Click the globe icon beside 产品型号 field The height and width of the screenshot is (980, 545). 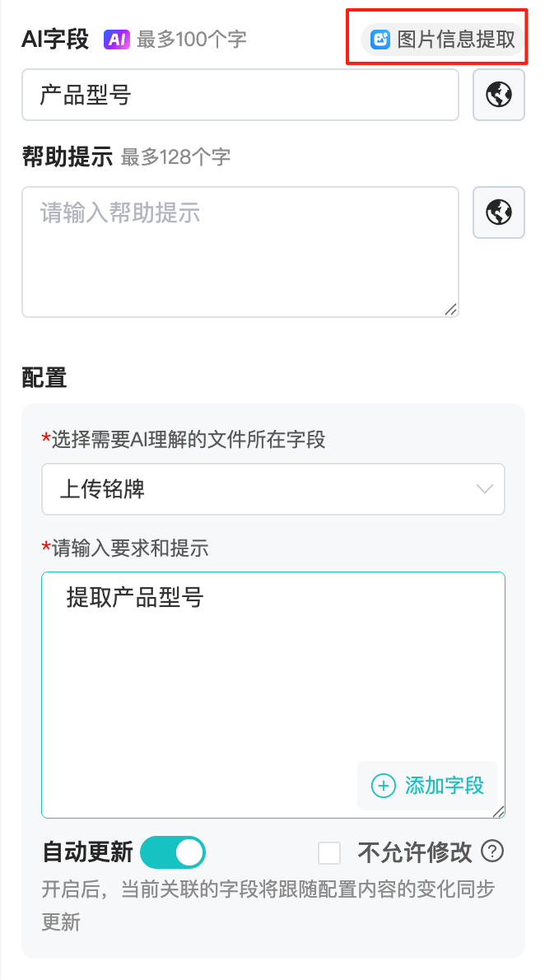(x=499, y=95)
